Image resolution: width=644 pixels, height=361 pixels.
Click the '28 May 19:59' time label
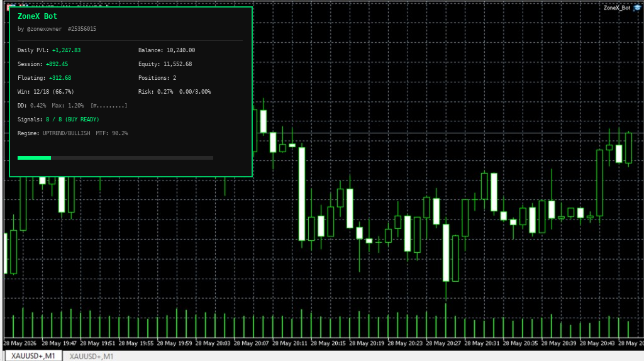pos(175,343)
